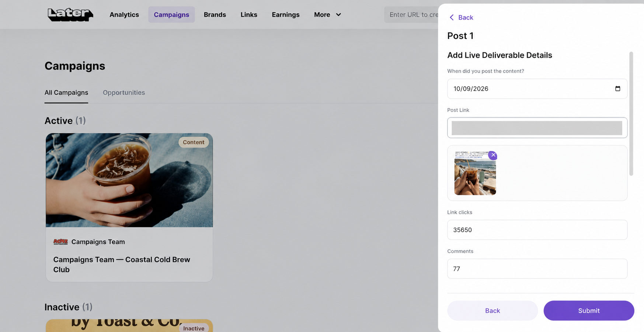The image size is (644, 332).
Task: Expand the More menu chevron
Action: pos(338,15)
